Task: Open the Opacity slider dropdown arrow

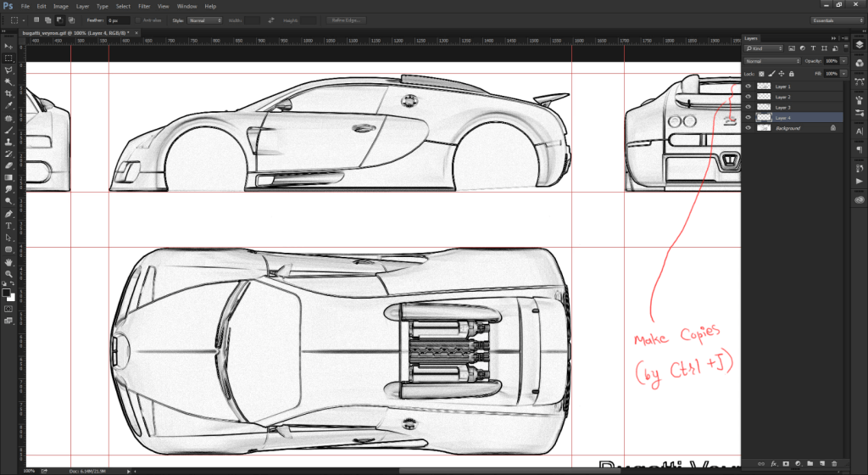Action: (843, 61)
